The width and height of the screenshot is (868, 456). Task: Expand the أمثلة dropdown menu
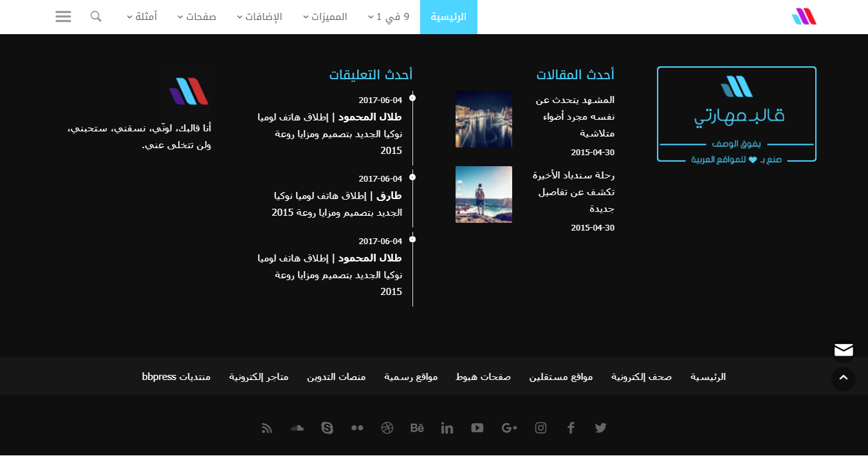click(x=142, y=17)
